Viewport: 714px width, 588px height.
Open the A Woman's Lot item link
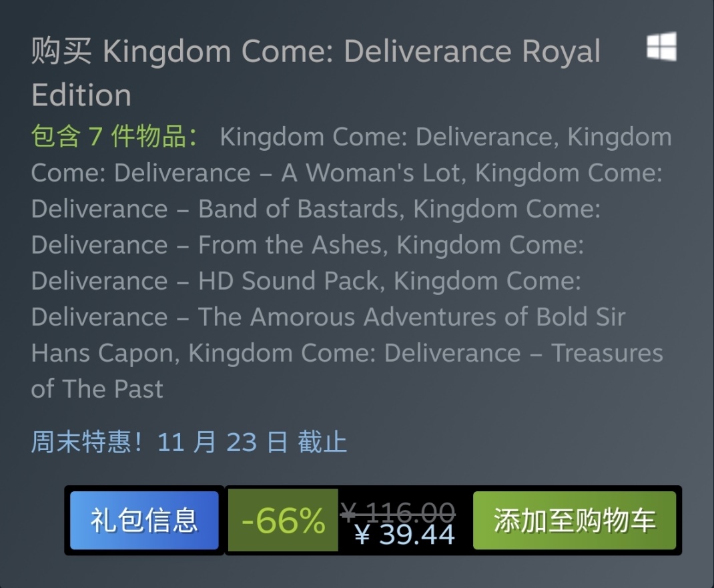pos(370,173)
